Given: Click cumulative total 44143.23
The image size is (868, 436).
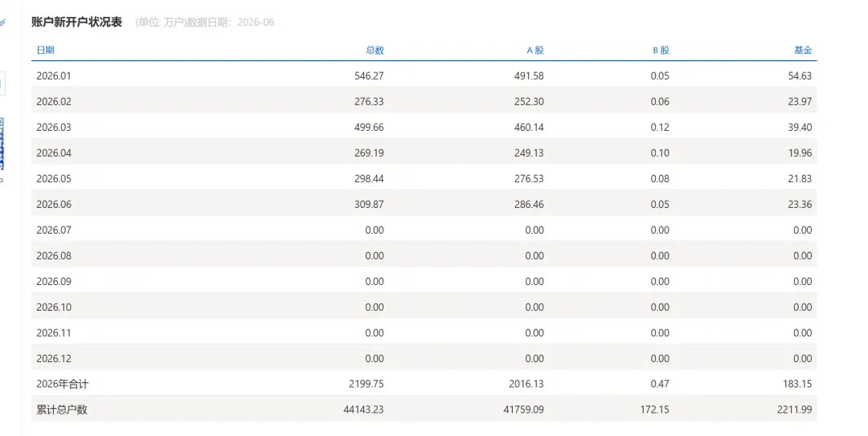Looking at the screenshot, I should (363, 410).
